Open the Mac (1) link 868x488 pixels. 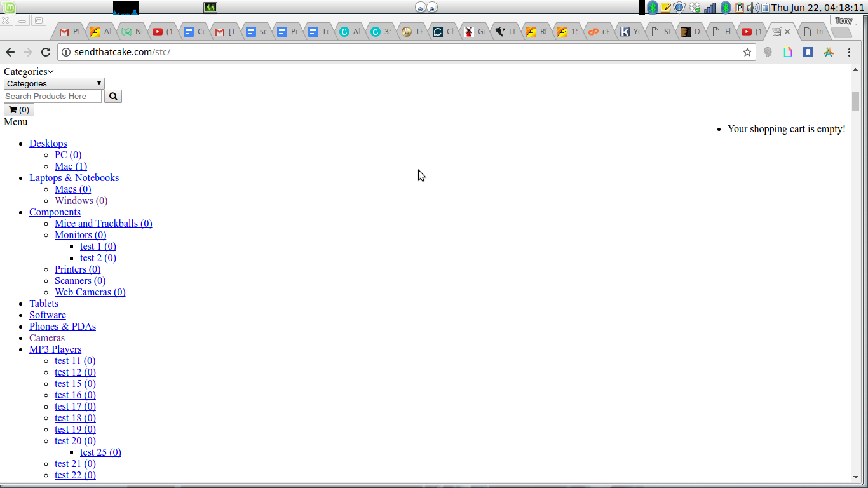coord(71,166)
